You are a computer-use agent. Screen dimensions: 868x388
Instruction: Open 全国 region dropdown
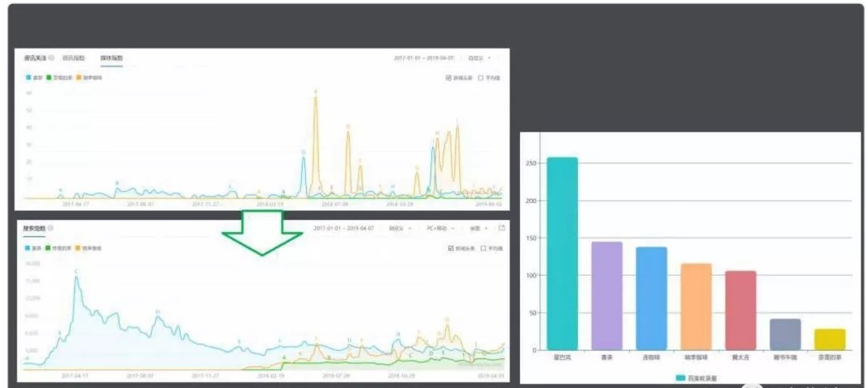click(x=479, y=228)
